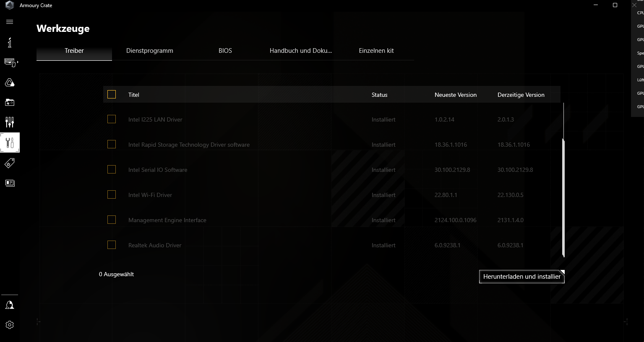Viewport: 644px width, 342px height.
Task: Mark Management Engine Interface checkbox
Action: pos(112,220)
